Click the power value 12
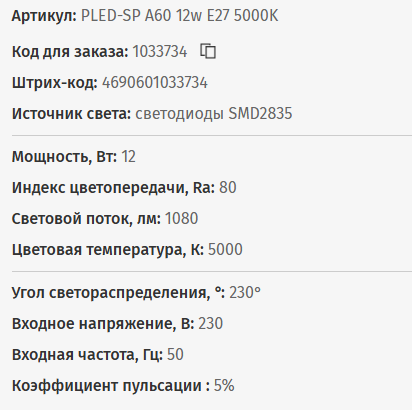Viewport: 412px width, 410px height. [x=128, y=156]
